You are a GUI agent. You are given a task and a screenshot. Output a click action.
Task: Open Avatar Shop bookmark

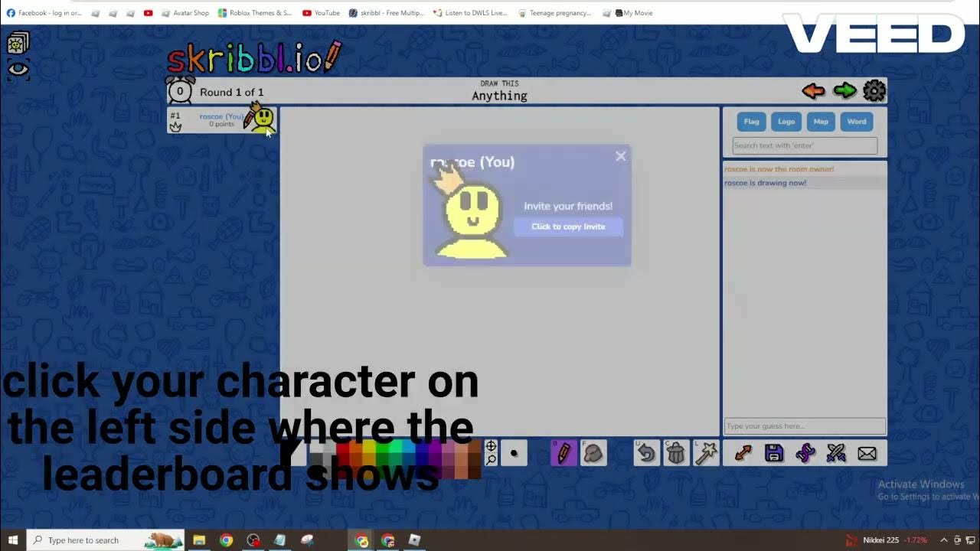[x=185, y=13]
